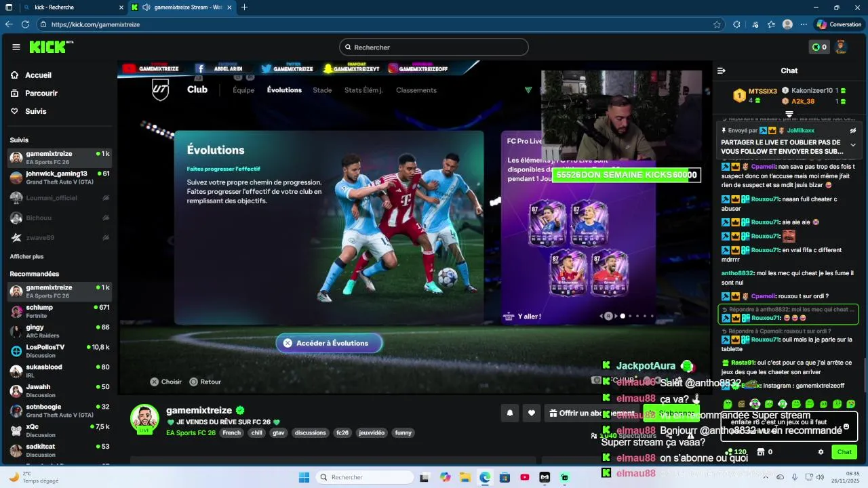Image resolution: width=868 pixels, height=488 pixels.
Task: Open LosPollosTV channel in sidebar
Action: pyautogui.click(x=60, y=350)
